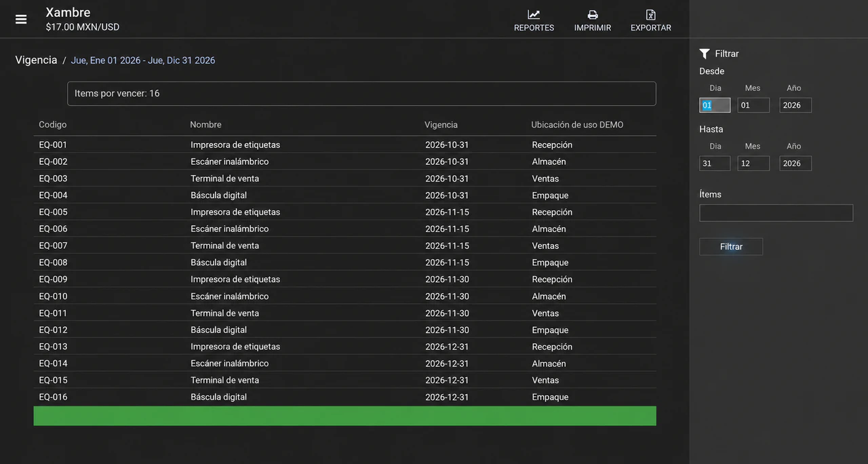Click the 2026-11-30 date in row EQ-009
868x464 pixels.
447,279
